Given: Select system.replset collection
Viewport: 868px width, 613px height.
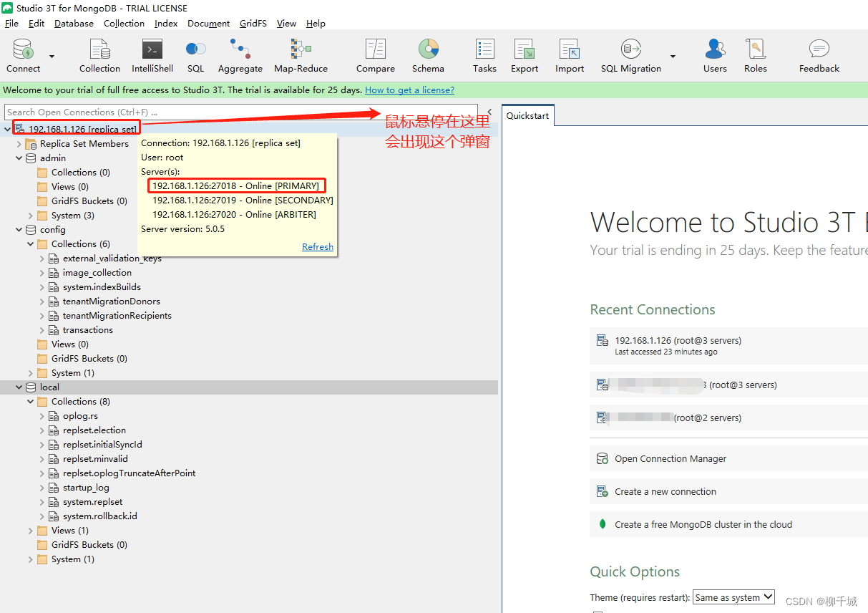Looking at the screenshot, I should point(92,501).
